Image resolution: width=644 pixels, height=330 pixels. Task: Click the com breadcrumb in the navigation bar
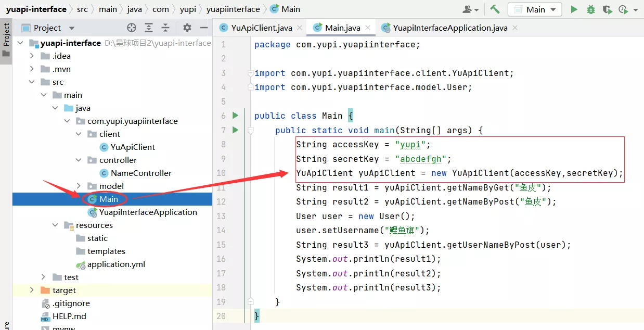[161, 9]
